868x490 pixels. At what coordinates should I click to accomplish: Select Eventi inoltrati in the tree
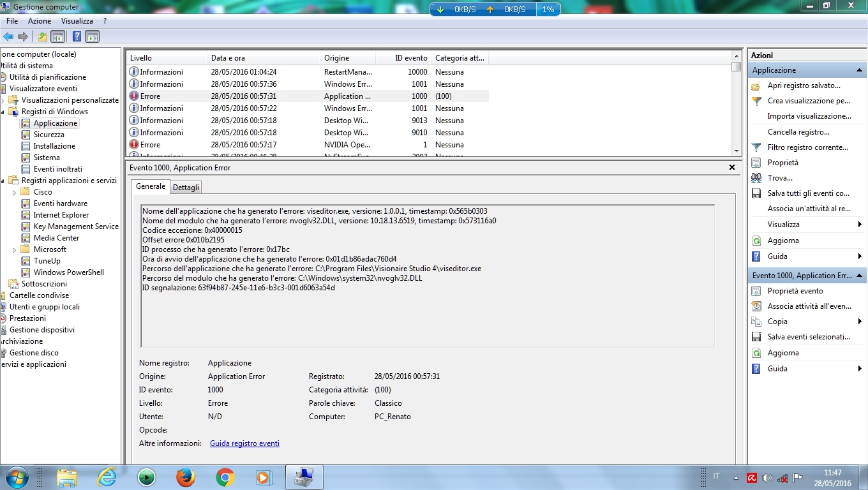[57, 169]
